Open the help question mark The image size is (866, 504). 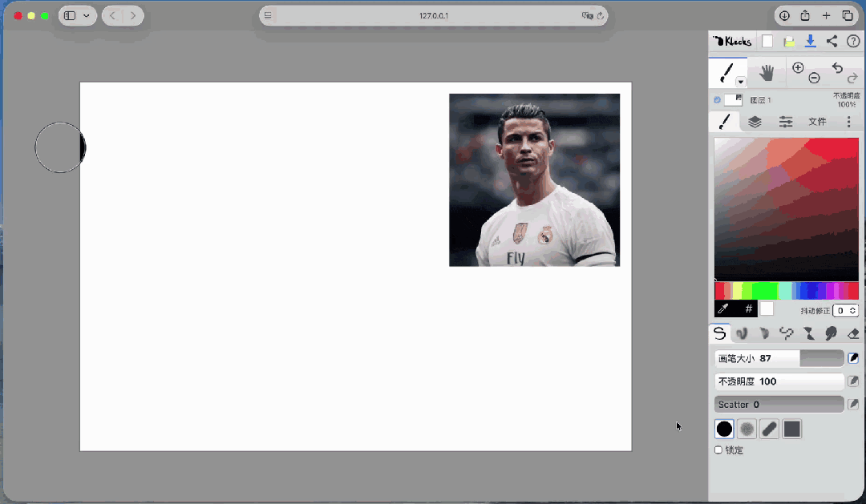853,42
